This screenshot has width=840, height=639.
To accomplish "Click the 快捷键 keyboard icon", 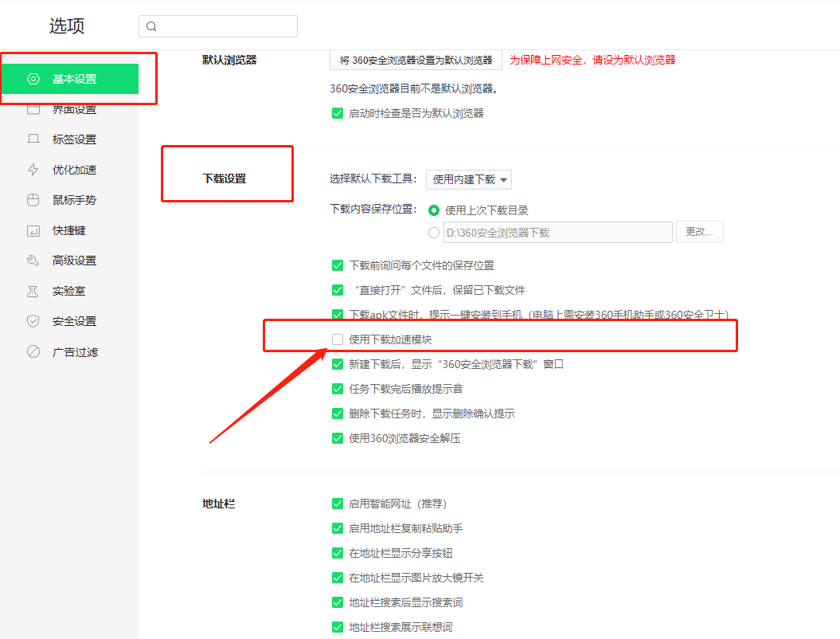I will coord(33,230).
